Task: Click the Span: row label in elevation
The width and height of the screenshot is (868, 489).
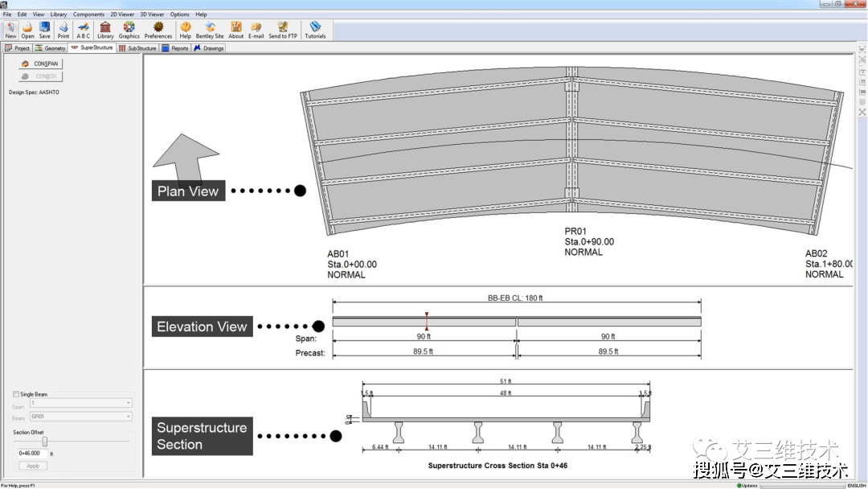Action: click(x=306, y=339)
